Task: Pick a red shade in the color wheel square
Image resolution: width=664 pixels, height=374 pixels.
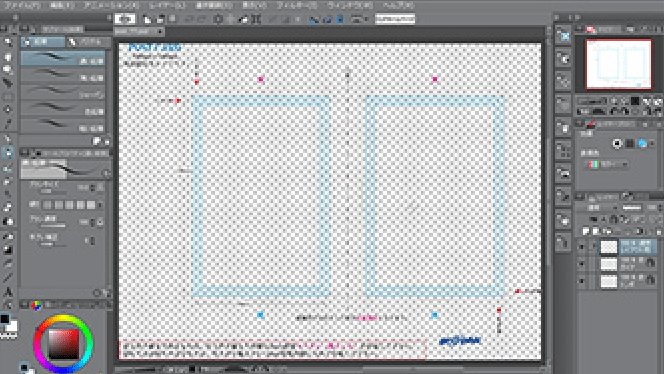Action: pos(64,344)
